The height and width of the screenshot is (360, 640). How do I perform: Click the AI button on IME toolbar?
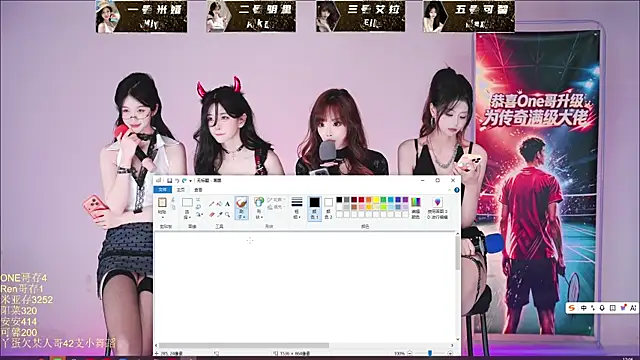tap(633, 308)
